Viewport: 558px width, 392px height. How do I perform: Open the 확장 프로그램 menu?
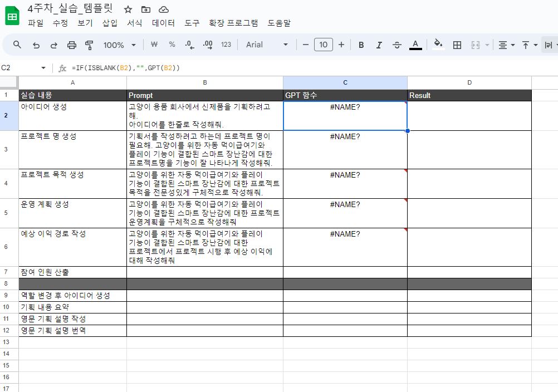coord(233,23)
